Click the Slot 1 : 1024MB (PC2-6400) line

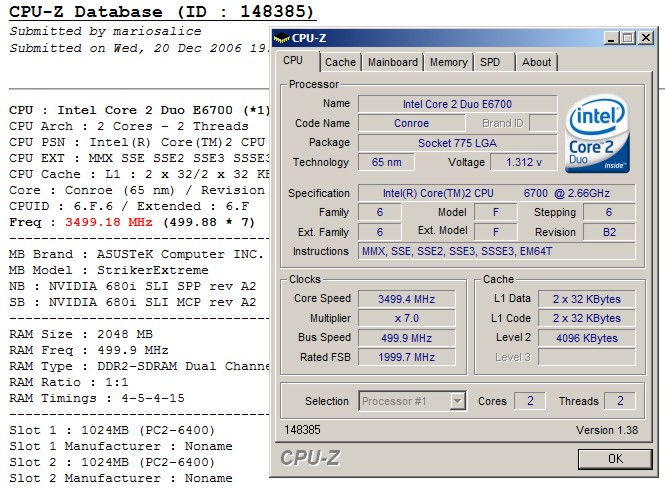click(112, 430)
